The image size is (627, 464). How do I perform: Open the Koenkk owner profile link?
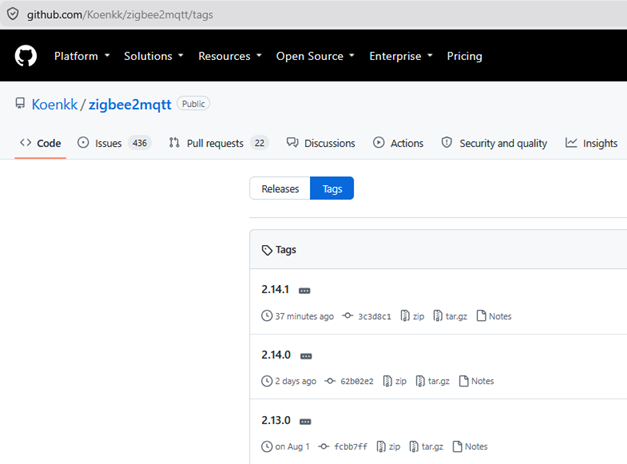tap(54, 104)
